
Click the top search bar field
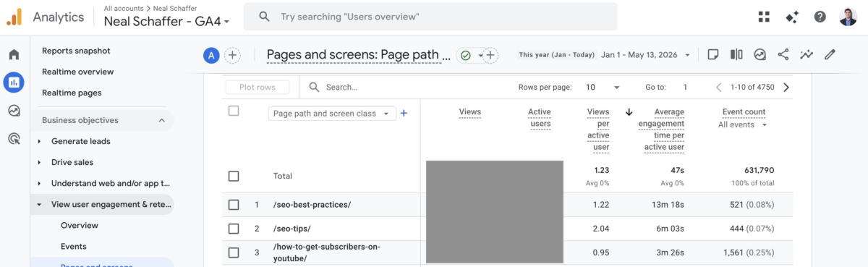pyautogui.click(x=430, y=16)
